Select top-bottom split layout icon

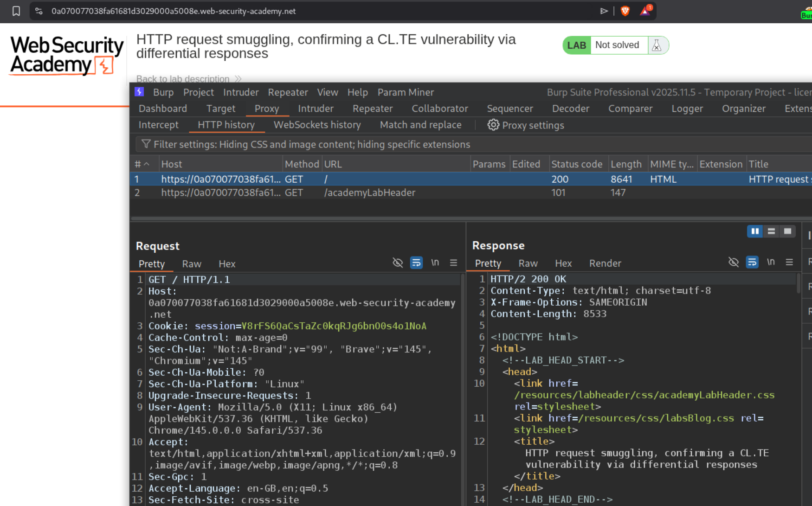point(771,231)
